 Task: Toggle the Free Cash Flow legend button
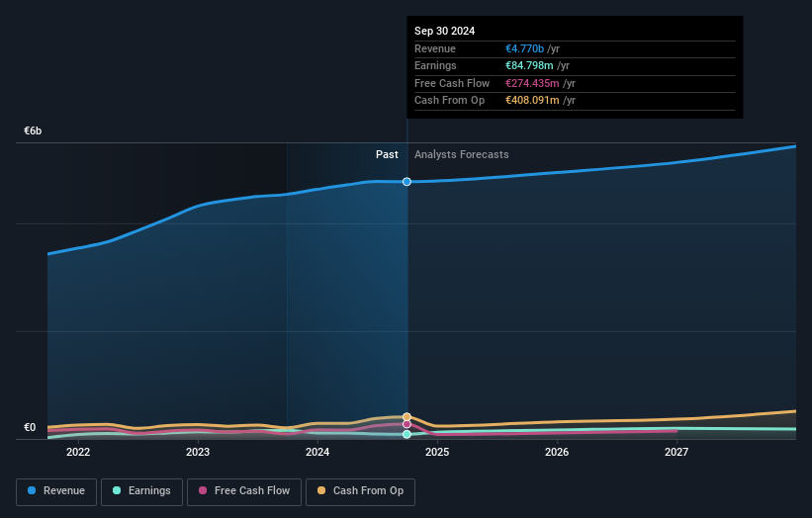(244, 491)
